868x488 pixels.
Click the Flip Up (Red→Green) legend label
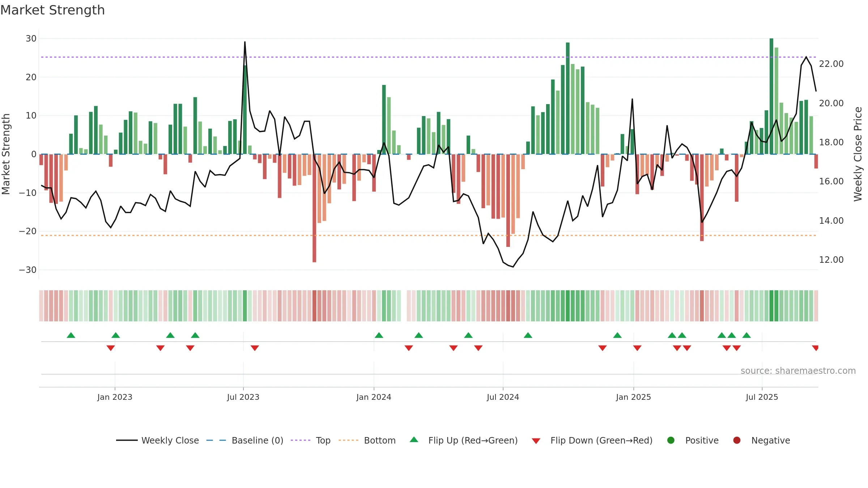[x=473, y=440]
